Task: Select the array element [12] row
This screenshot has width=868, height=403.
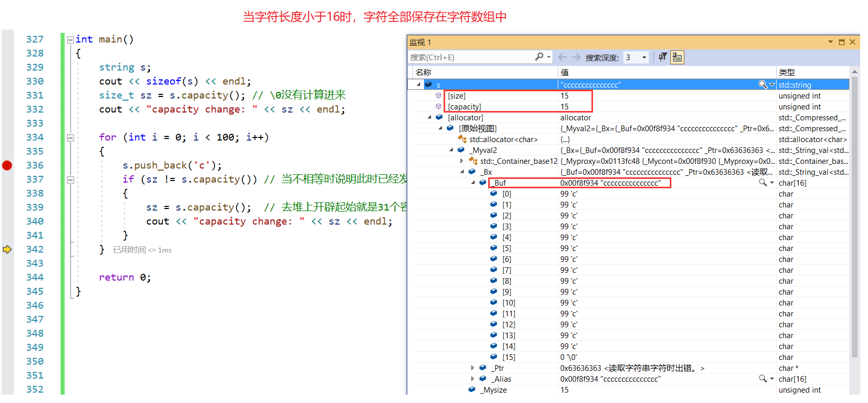Action: click(x=631, y=325)
